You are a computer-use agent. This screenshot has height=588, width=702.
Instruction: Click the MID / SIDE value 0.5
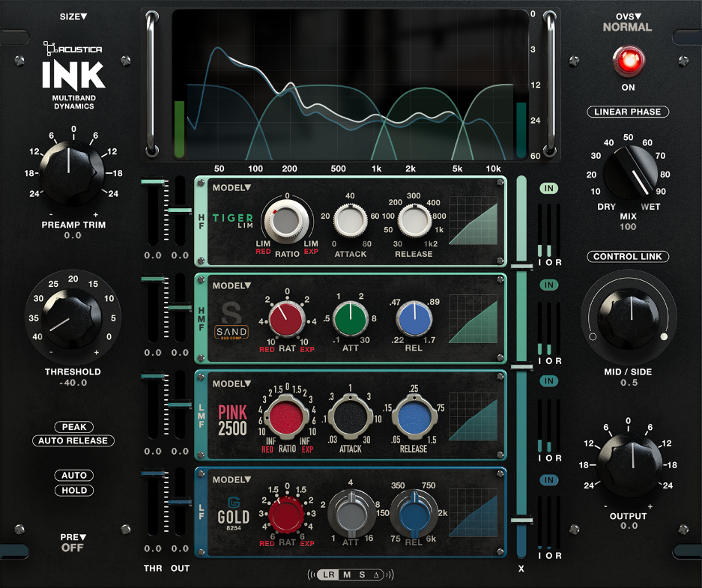click(629, 383)
